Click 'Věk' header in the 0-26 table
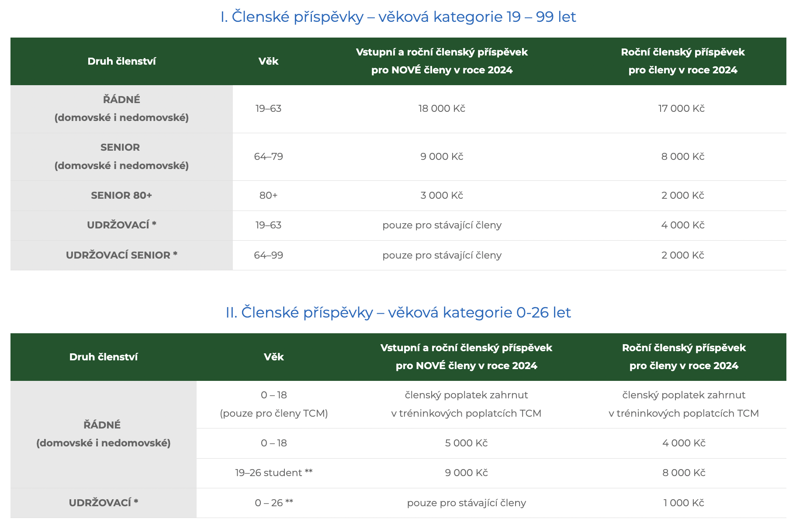803x532 pixels. [x=274, y=357]
